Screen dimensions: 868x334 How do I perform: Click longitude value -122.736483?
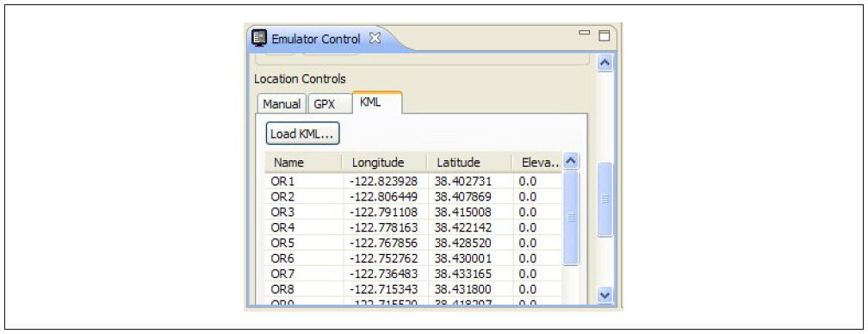click(x=384, y=274)
